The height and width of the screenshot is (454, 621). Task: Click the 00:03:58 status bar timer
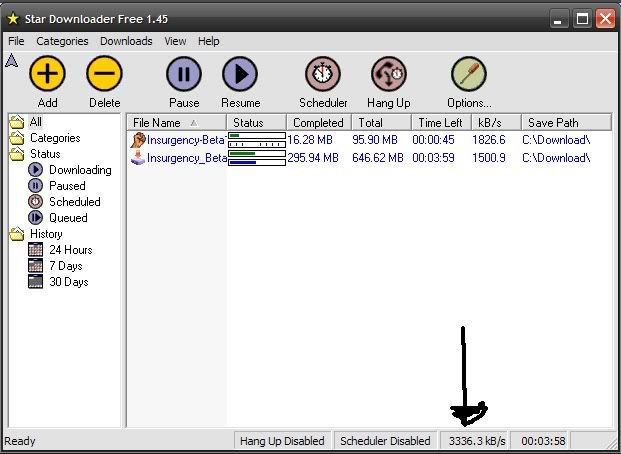pos(541,441)
